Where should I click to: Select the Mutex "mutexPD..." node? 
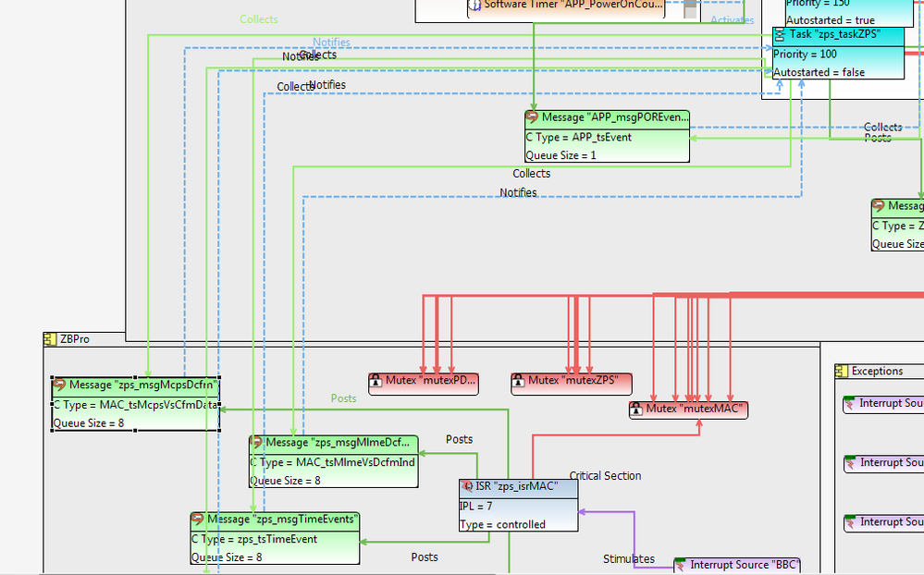[423, 384]
